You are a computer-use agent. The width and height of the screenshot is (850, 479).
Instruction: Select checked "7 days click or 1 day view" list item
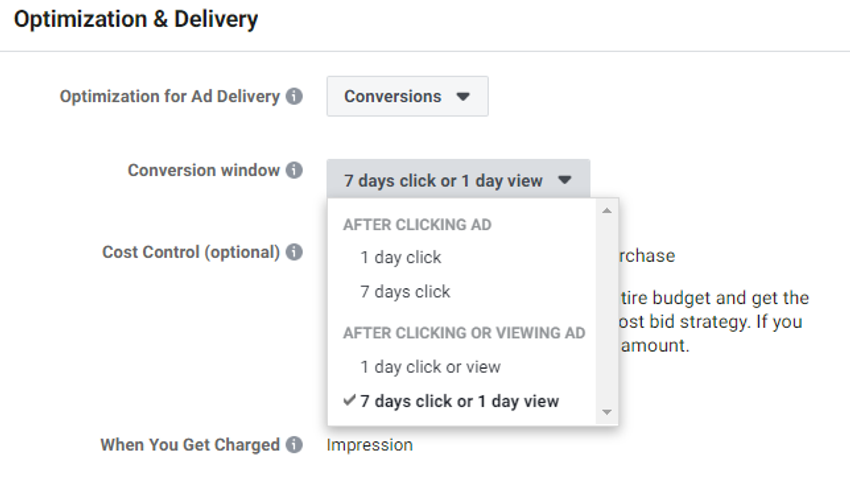[459, 401]
